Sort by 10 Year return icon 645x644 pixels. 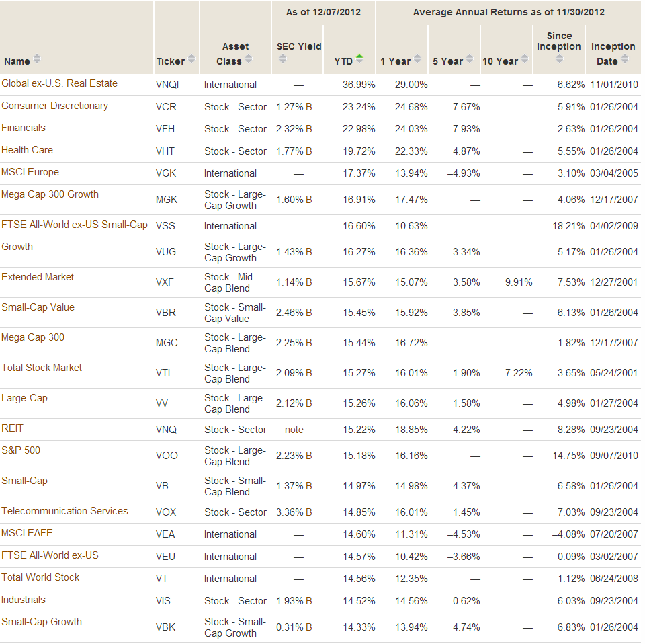tap(525, 59)
